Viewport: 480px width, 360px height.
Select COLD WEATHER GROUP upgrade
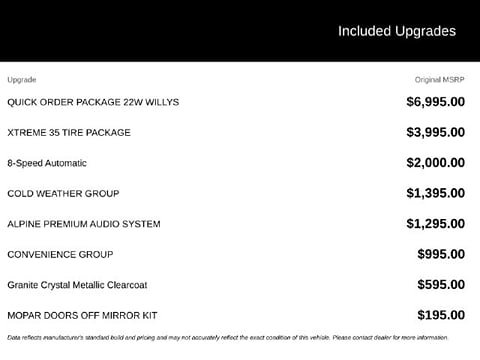[63, 194]
